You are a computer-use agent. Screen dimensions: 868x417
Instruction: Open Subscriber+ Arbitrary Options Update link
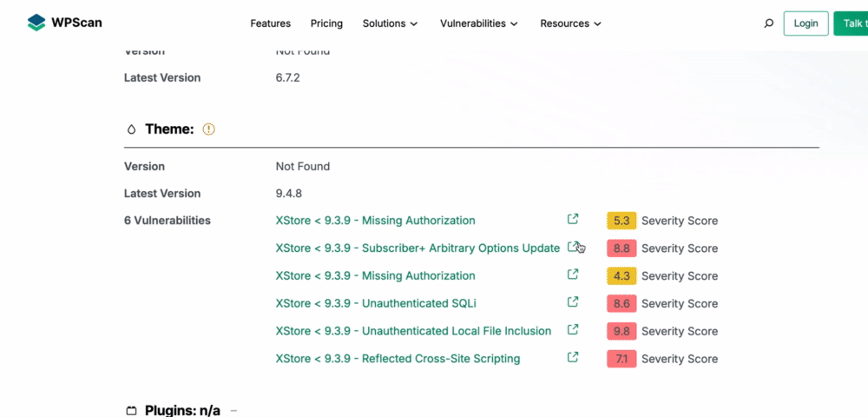(x=418, y=248)
